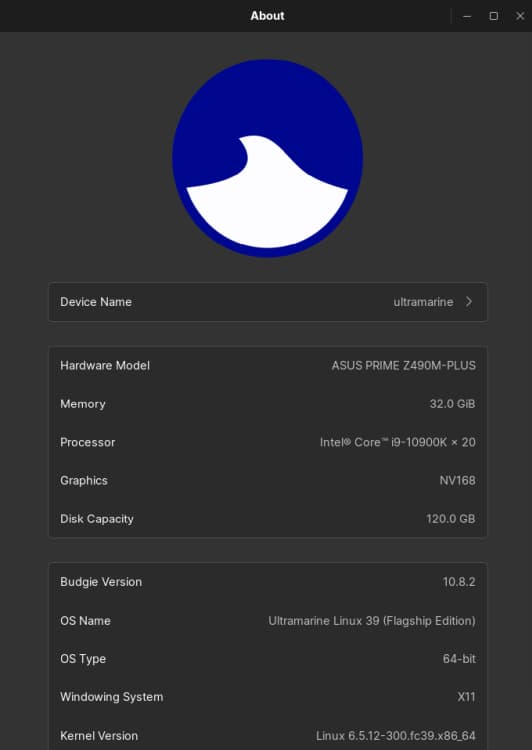Click the Windowing System row
This screenshot has width=532, height=750.
point(268,697)
